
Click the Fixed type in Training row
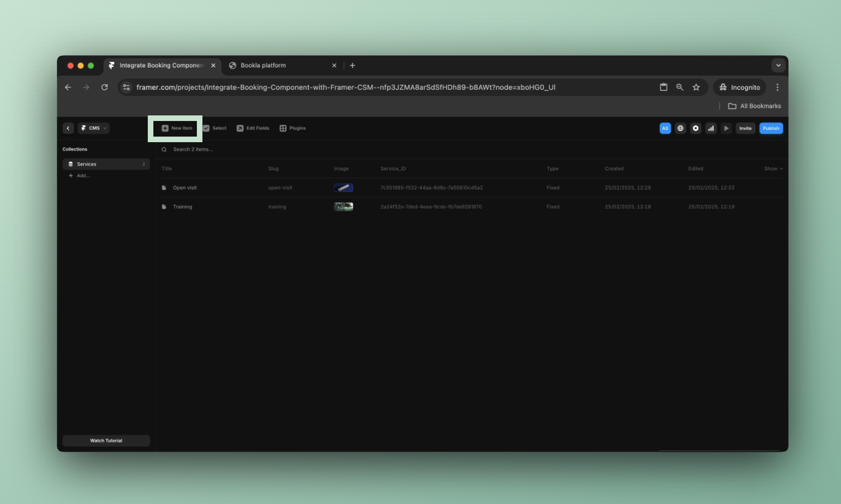553,207
